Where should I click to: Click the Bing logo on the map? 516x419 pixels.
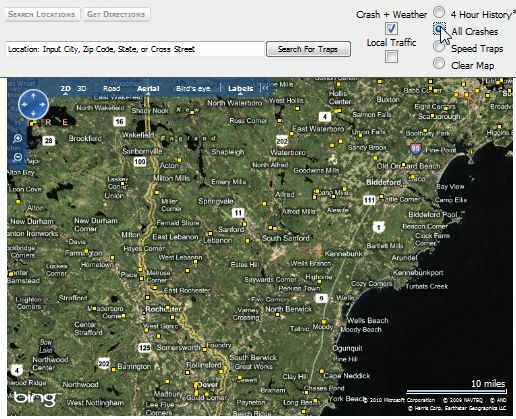(35, 398)
